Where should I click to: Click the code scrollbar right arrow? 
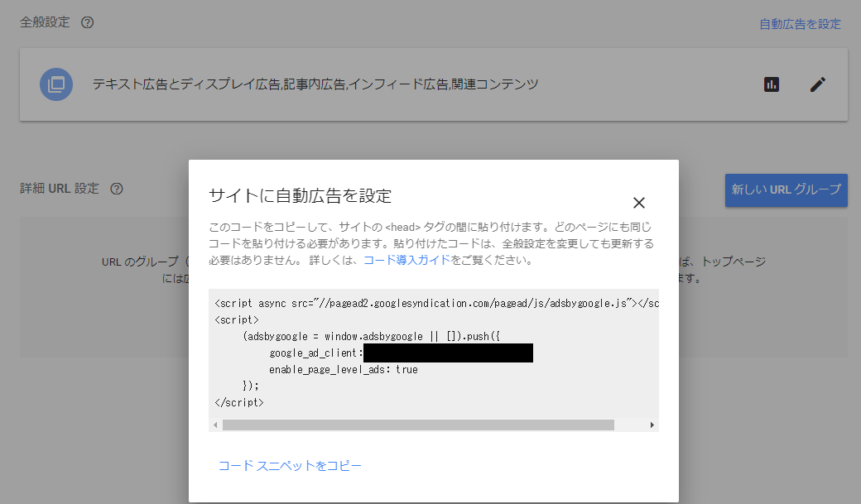652,425
